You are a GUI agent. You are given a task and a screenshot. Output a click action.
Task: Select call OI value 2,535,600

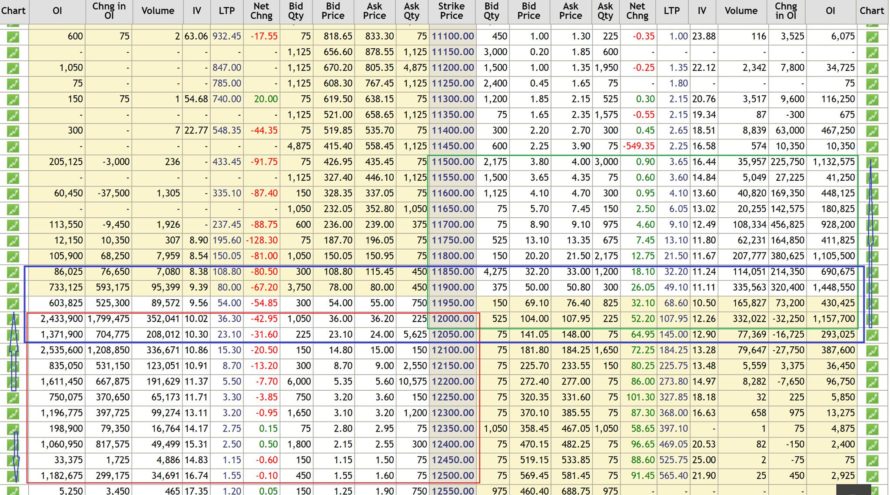coord(62,350)
